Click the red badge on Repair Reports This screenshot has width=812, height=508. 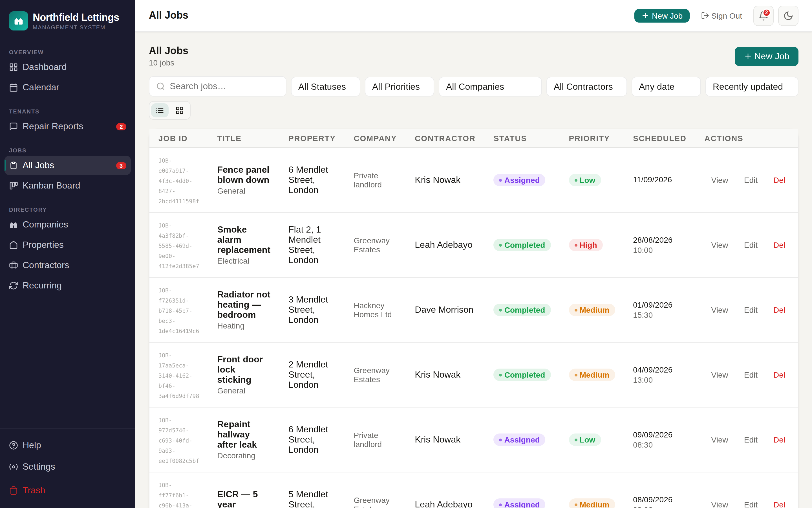121,127
